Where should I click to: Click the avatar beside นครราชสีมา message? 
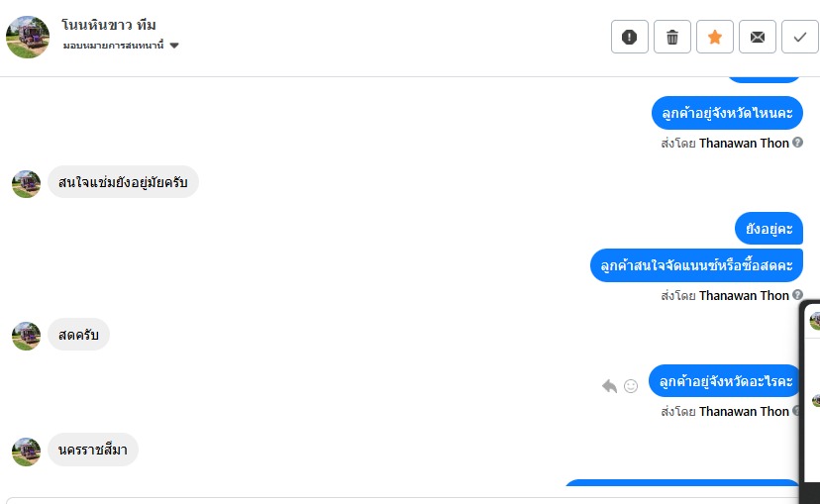26,452
